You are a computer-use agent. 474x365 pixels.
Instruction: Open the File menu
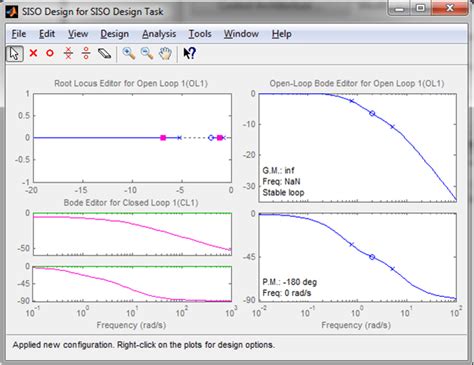pos(19,34)
